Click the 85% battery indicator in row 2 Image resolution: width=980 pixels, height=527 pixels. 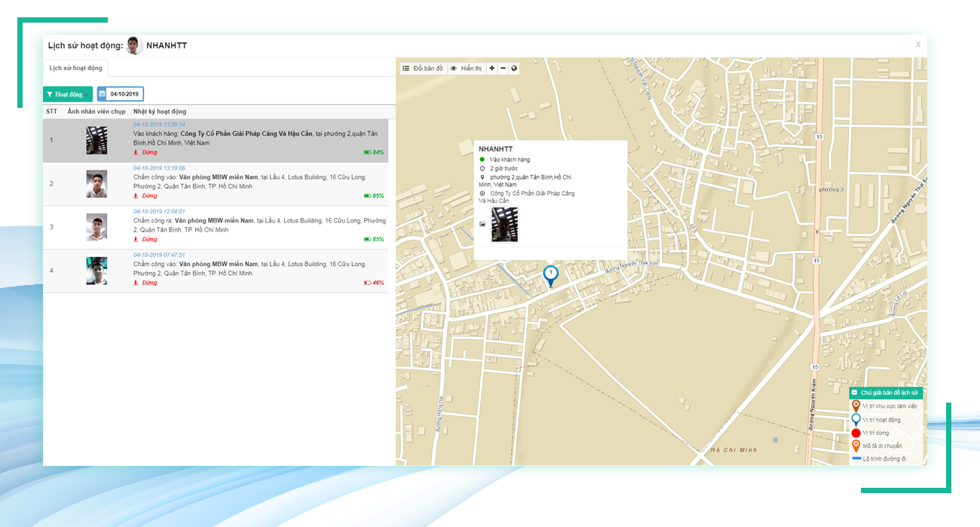(x=374, y=196)
